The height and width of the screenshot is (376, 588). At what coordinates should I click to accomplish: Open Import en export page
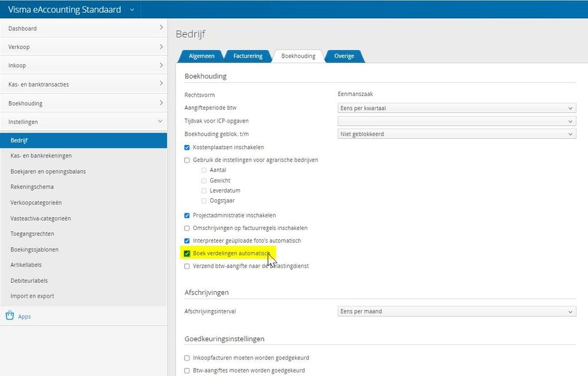[32, 296]
